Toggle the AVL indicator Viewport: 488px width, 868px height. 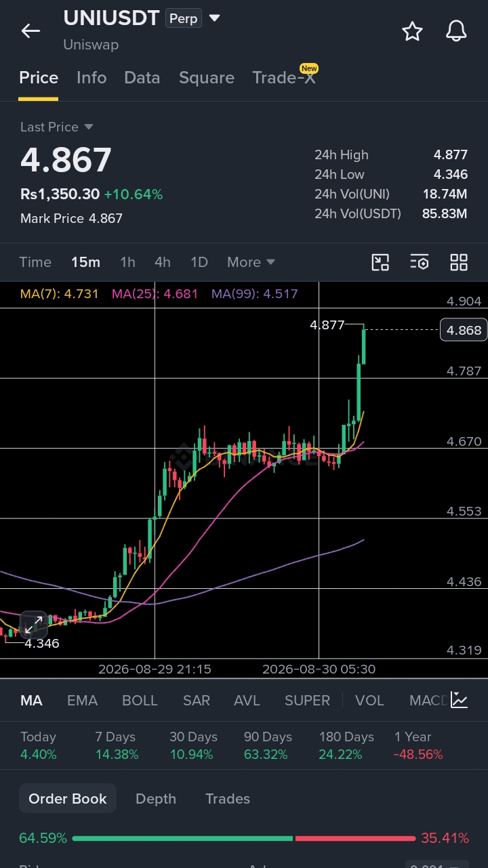[x=247, y=701]
